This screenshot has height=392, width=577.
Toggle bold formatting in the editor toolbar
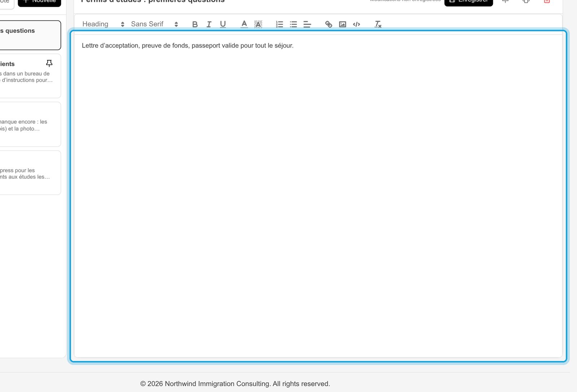point(195,24)
